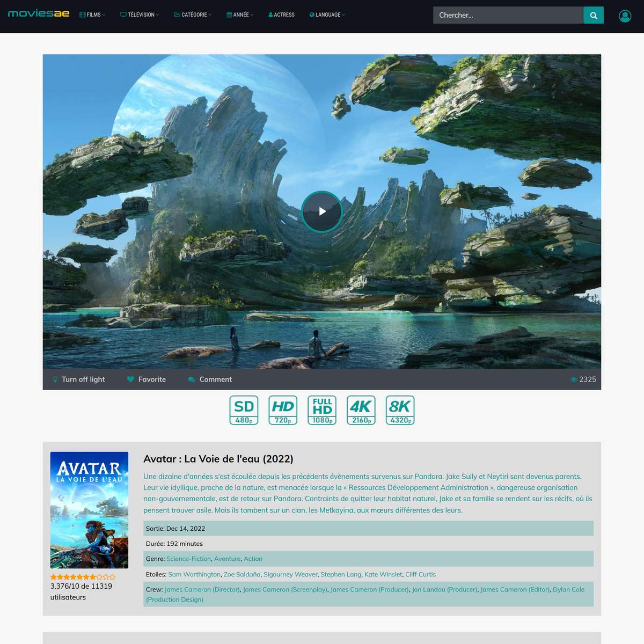Viewport: 644px width, 644px height.
Task: Open the Avatar poster thumbnail
Action: 89,510
